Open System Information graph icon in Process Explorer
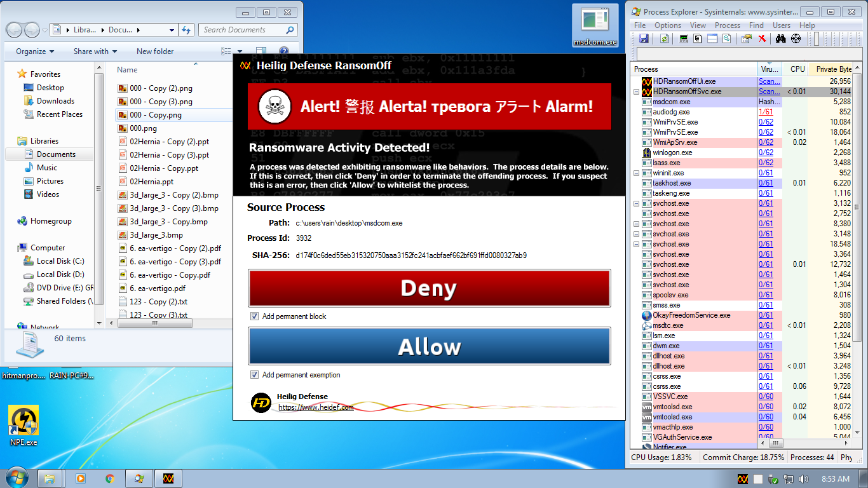Viewport: 868px width, 488px height. [x=684, y=39]
